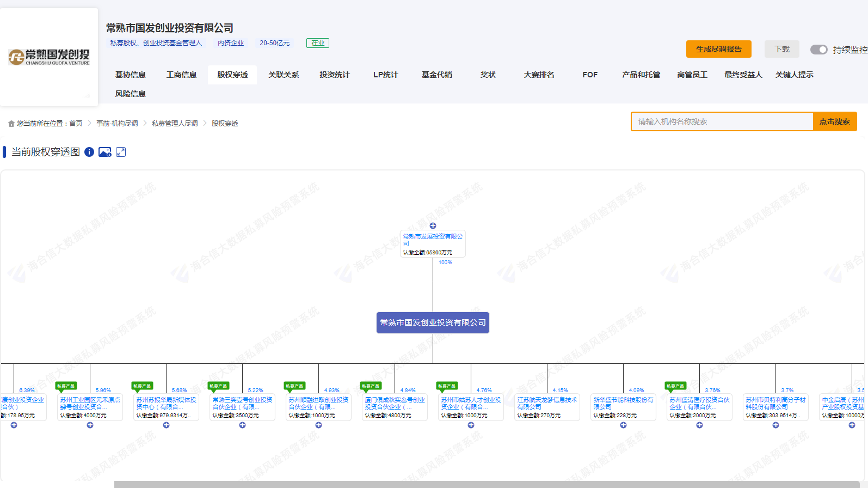Open the LP统计 tab
868x488 pixels.
(x=386, y=75)
